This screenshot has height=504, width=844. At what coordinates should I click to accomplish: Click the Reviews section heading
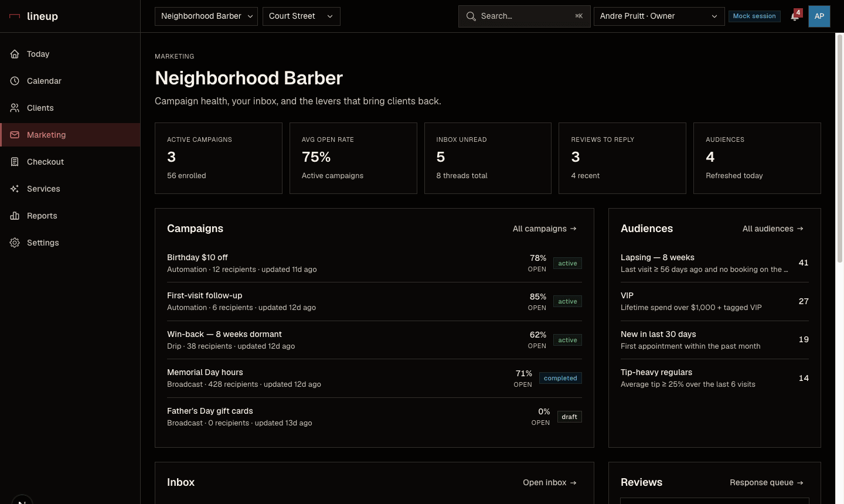(641, 482)
